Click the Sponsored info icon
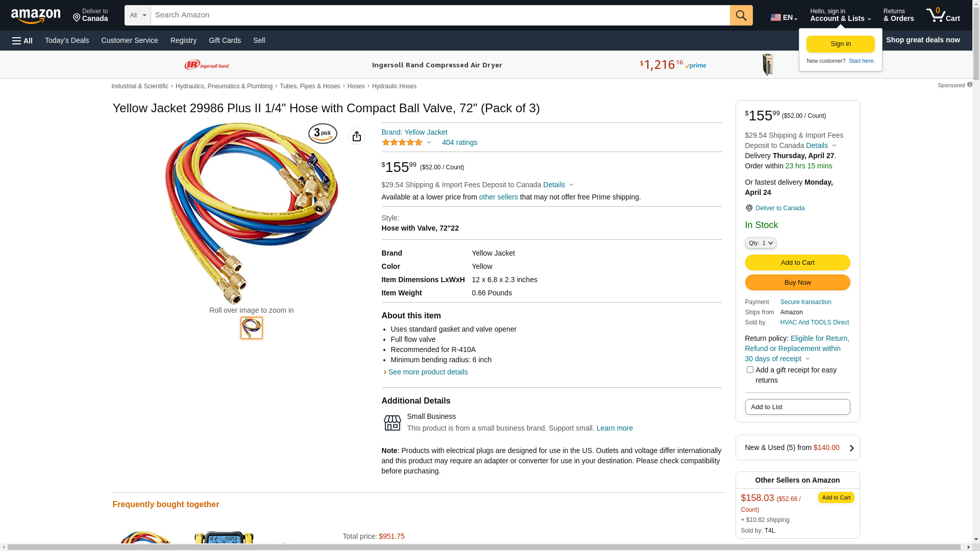This screenshot has width=980, height=551. pos(970,85)
